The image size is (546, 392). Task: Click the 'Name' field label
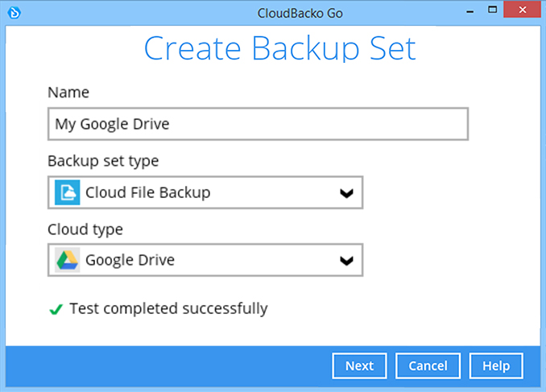point(68,93)
